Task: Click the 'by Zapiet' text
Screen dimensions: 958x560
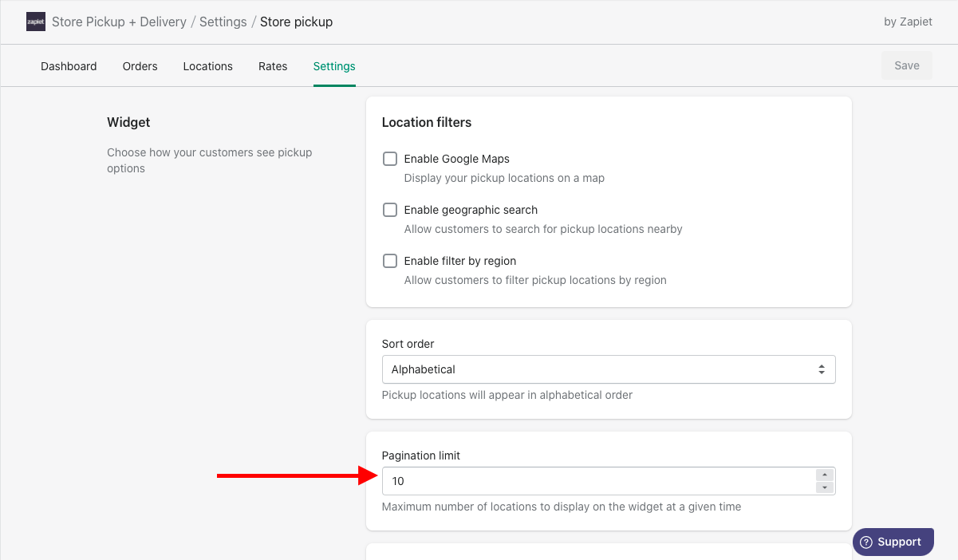Action: (908, 22)
